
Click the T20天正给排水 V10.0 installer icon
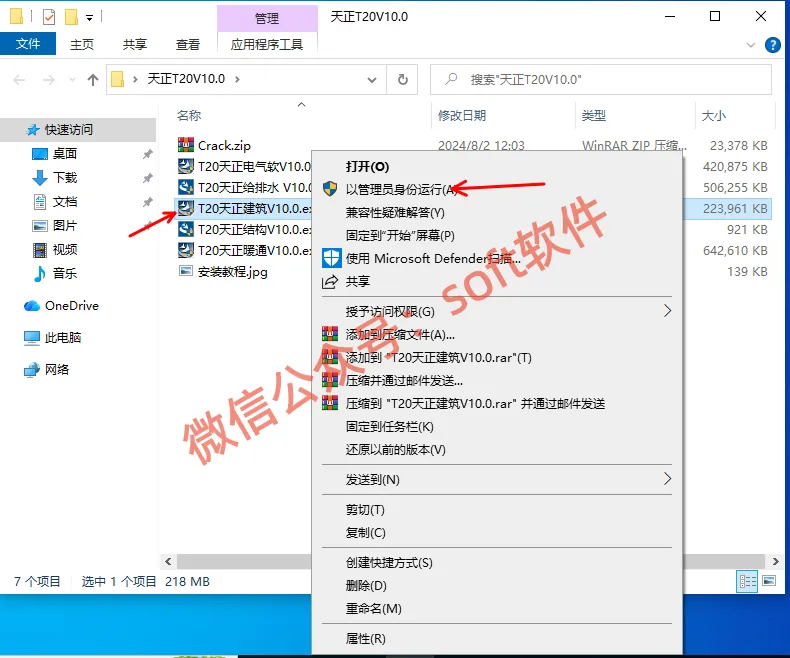tap(186, 187)
